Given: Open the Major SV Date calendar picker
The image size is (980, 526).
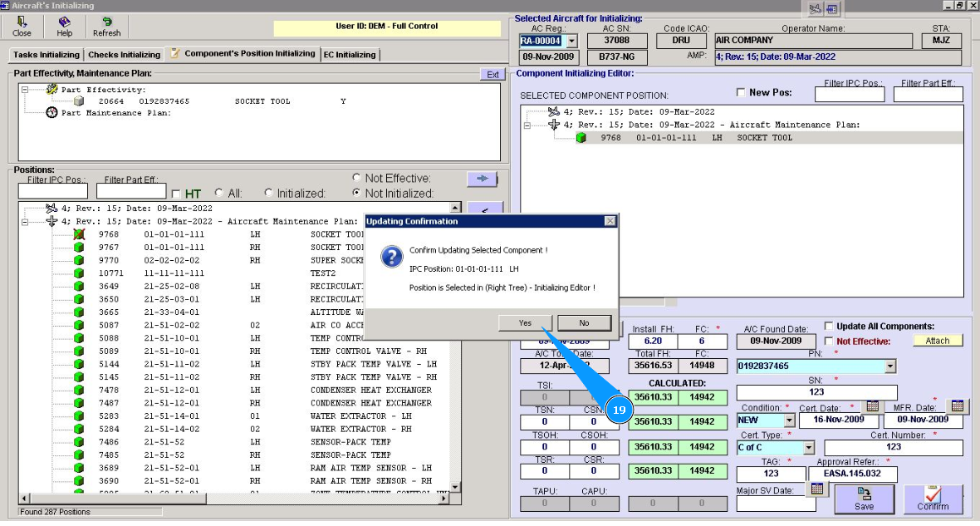Looking at the screenshot, I should (816, 489).
